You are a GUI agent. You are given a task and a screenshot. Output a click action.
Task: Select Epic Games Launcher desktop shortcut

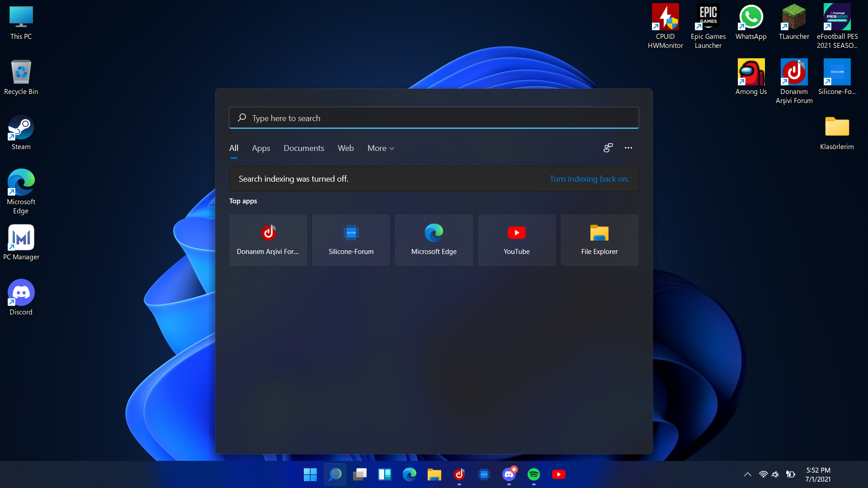click(x=708, y=26)
